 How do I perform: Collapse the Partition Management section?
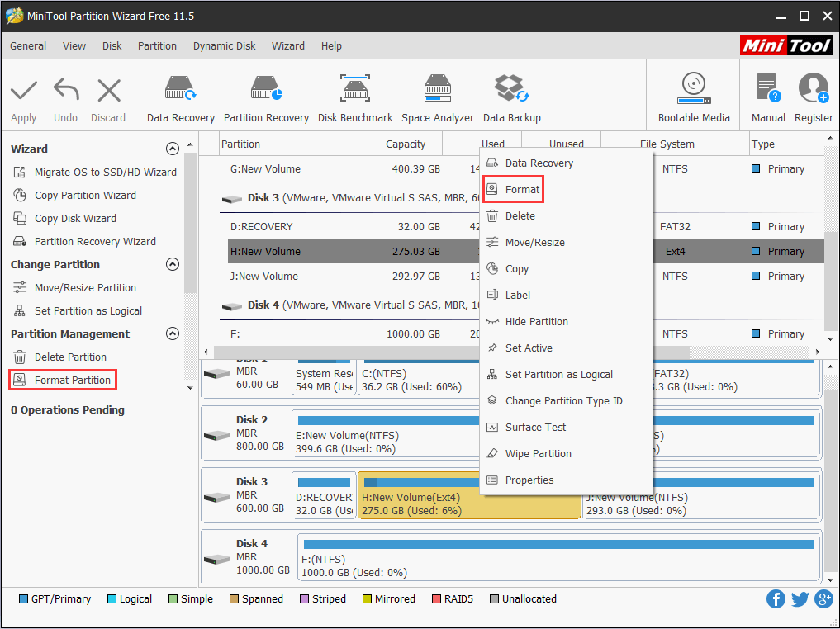point(173,333)
